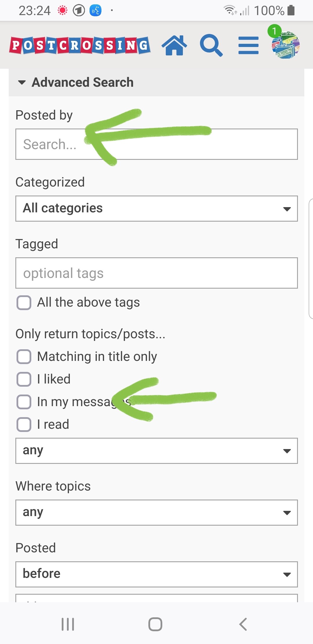Open the Posted 'before' dropdown

156,574
